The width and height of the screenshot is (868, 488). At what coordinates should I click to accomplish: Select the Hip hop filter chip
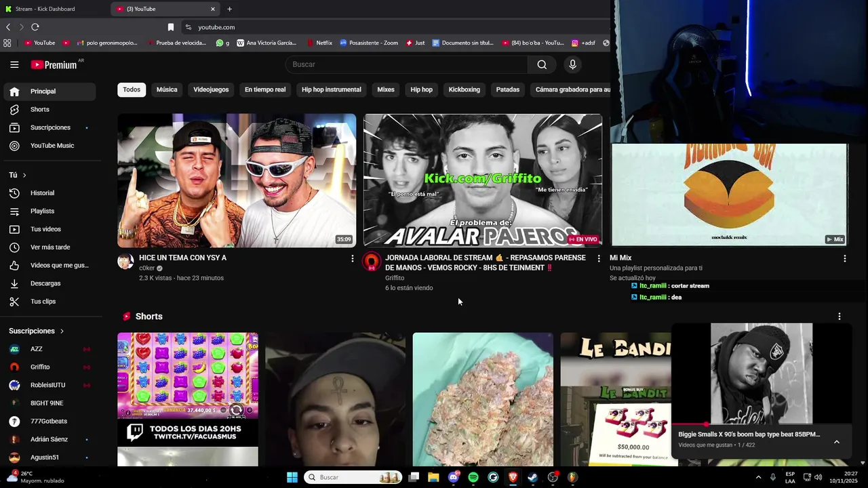tap(421, 89)
